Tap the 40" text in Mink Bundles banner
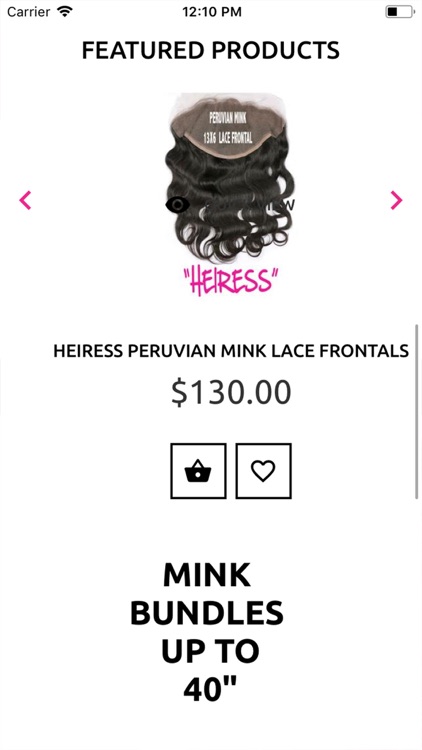The width and height of the screenshot is (422, 750). 211,689
